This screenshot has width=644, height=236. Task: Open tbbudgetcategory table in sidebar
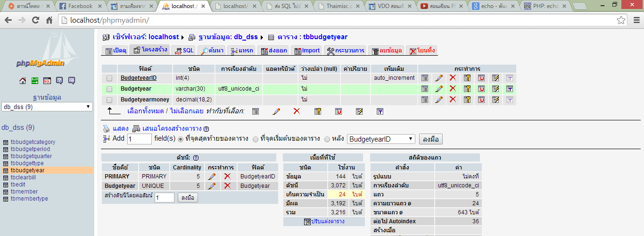[33, 142]
